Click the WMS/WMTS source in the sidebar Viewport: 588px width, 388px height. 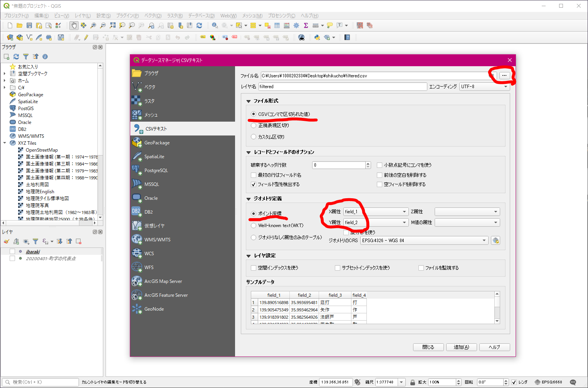click(x=157, y=240)
